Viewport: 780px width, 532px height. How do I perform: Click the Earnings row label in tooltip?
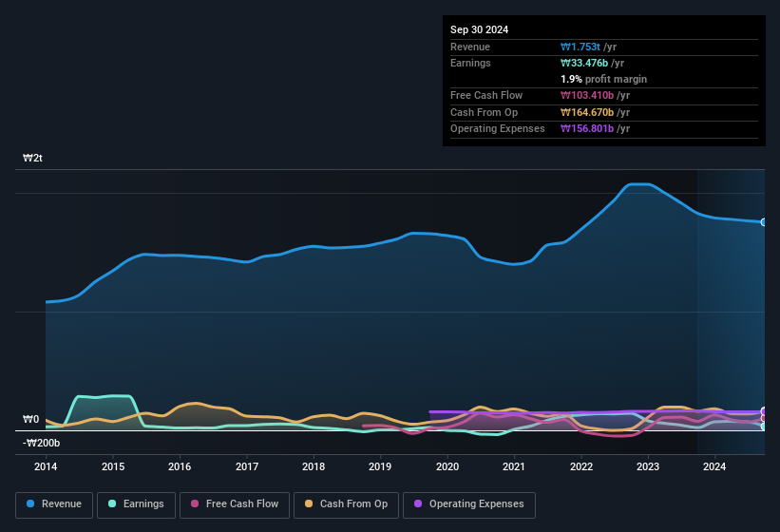[470, 63]
